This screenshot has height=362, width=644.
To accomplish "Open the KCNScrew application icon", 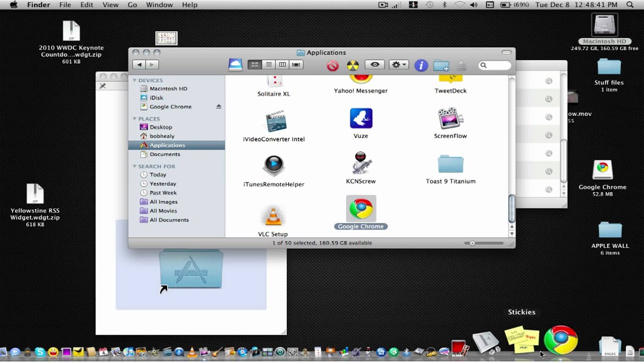I will pyautogui.click(x=361, y=163).
